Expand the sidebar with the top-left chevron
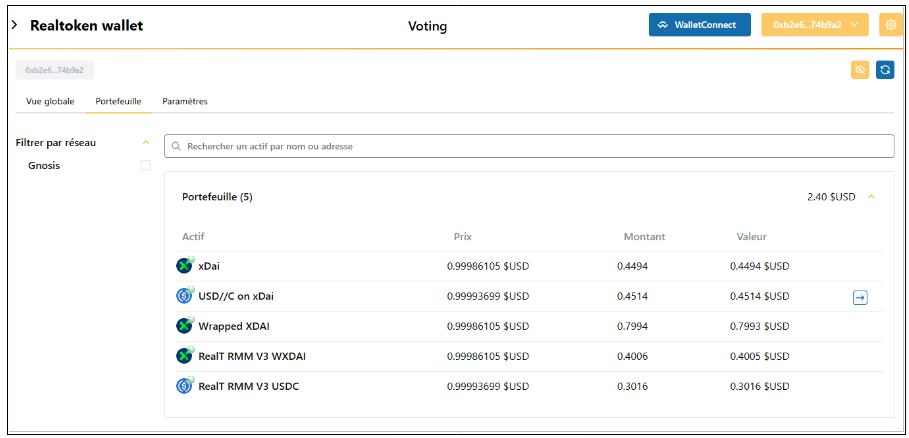909x438 pixels. click(x=14, y=25)
